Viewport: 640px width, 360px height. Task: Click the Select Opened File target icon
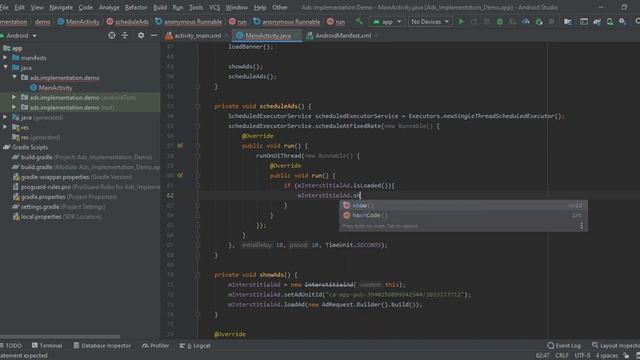point(111,36)
